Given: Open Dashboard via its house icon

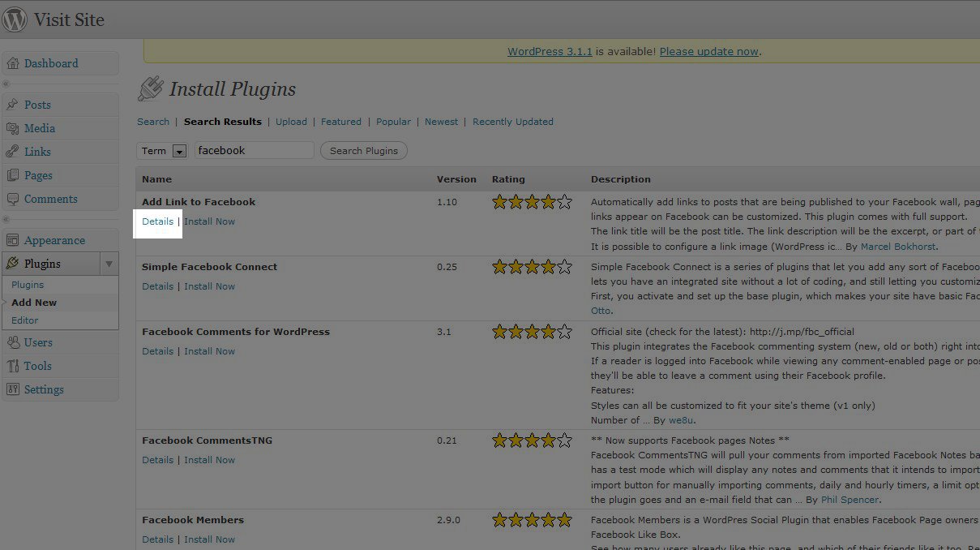Looking at the screenshot, I should point(13,63).
